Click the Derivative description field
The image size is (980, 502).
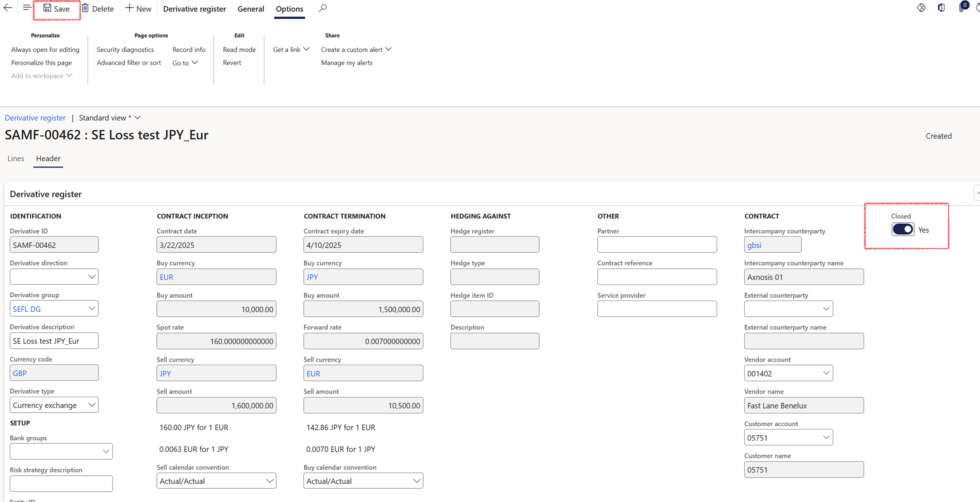(x=54, y=341)
